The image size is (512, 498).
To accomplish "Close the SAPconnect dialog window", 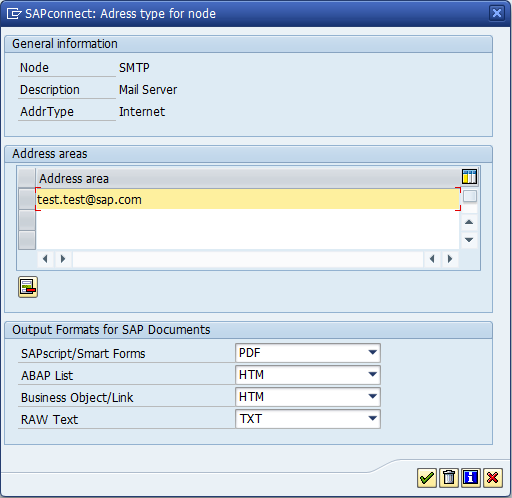I will coord(497,13).
